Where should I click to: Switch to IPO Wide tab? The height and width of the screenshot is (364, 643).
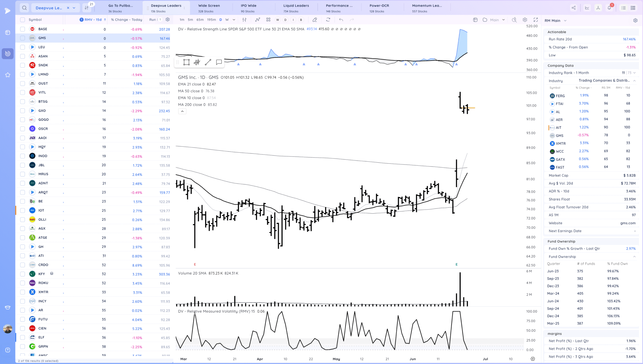249,8
